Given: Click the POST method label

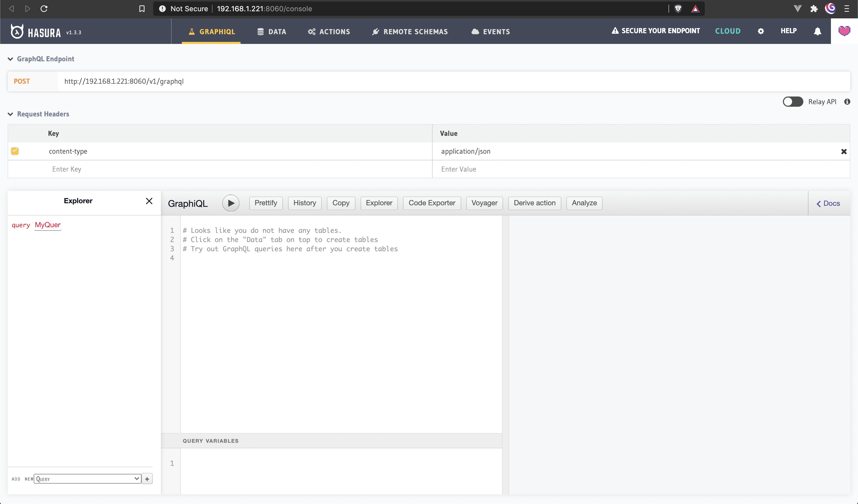Looking at the screenshot, I should pos(22,81).
